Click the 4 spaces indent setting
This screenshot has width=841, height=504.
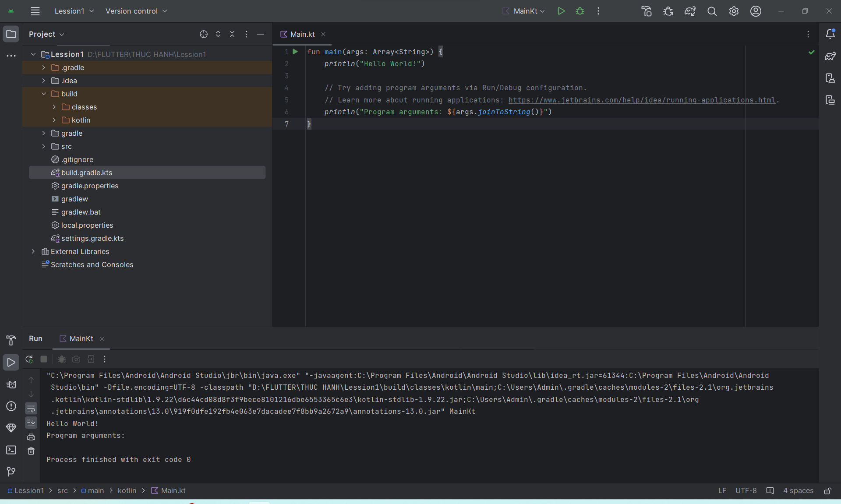coord(798,491)
